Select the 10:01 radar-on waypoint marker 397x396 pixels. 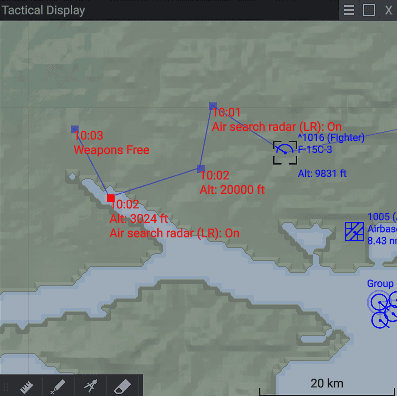[x=213, y=106]
